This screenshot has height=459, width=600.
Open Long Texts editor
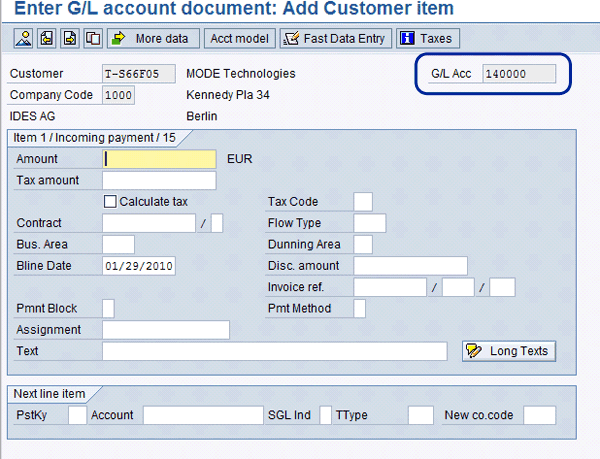tap(508, 351)
